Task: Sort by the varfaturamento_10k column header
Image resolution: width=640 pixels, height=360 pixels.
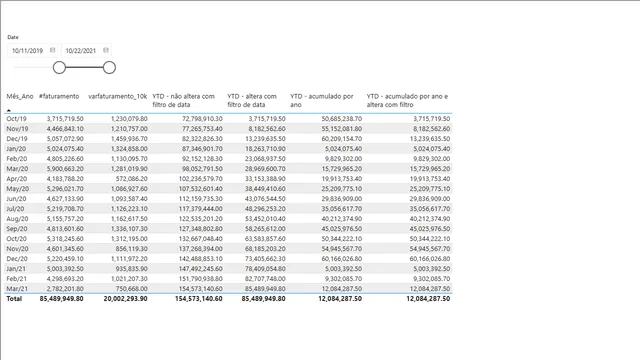Action: [x=118, y=96]
